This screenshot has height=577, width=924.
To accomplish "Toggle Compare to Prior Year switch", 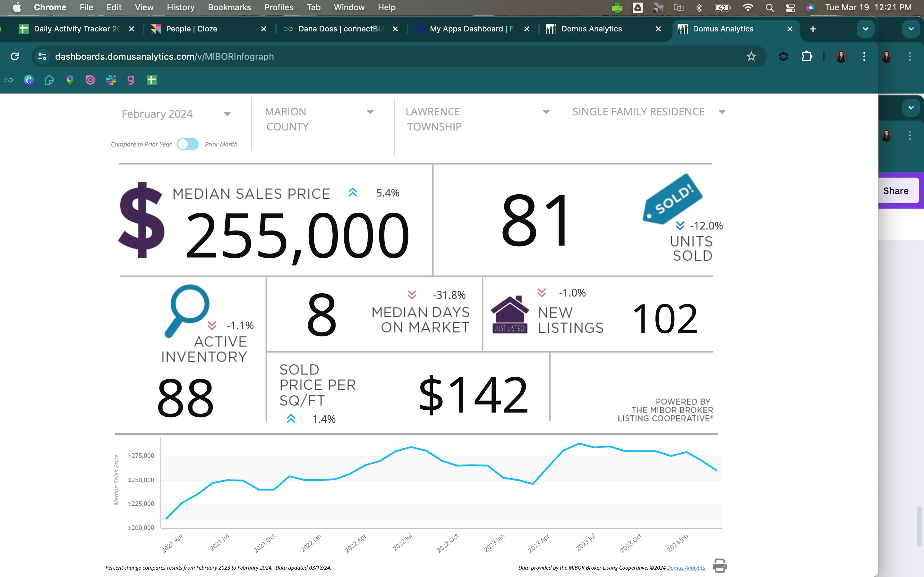I will click(187, 144).
